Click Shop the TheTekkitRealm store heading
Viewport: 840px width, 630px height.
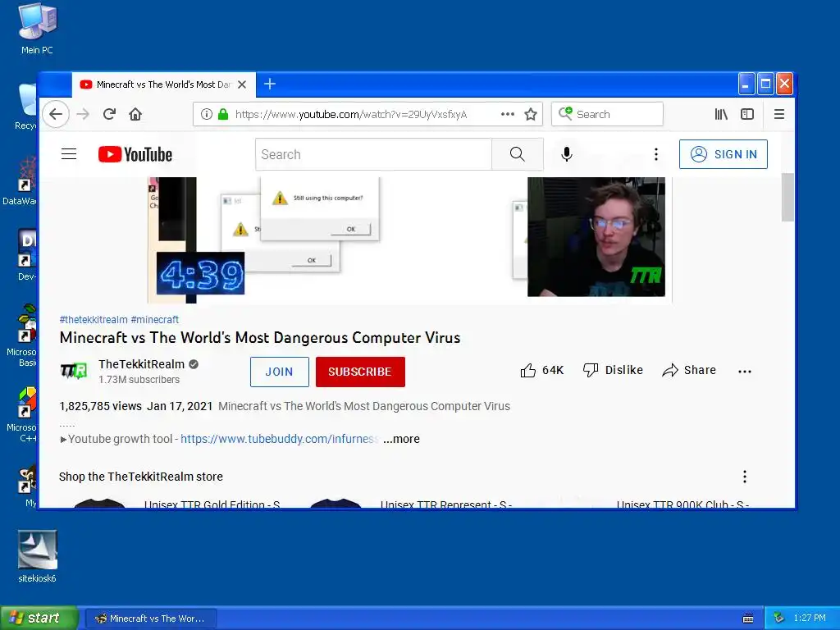(x=141, y=477)
